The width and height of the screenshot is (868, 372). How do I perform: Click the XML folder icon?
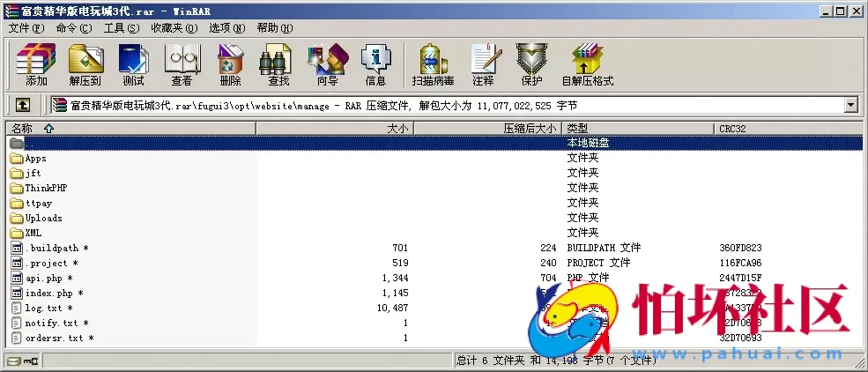click(x=17, y=233)
